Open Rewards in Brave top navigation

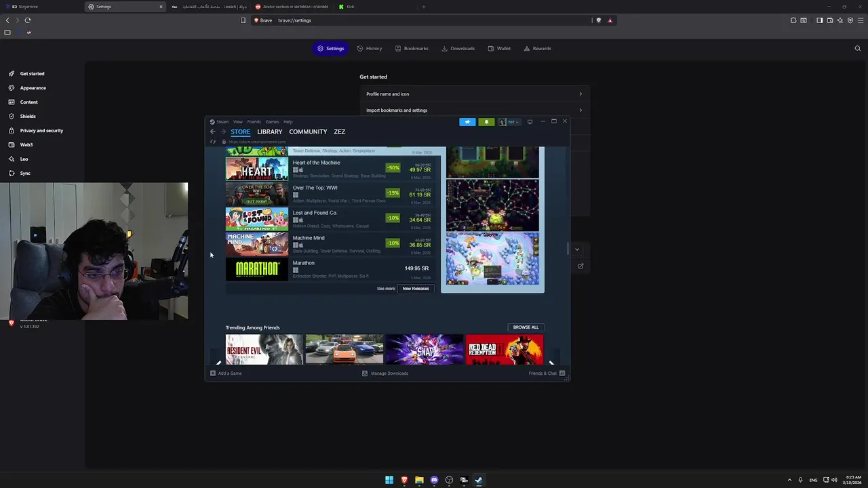(x=537, y=49)
